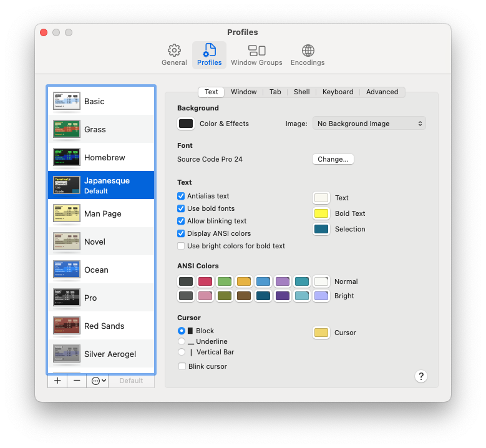Open the Selection color well
This screenshot has height=448, width=486.
click(321, 229)
